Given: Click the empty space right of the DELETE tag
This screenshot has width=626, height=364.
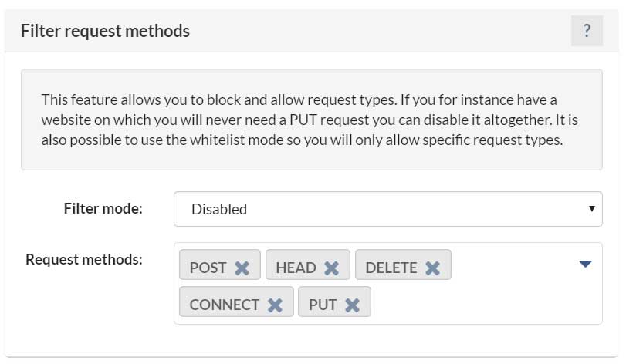Looking at the screenshot, I should coord(513,265).
